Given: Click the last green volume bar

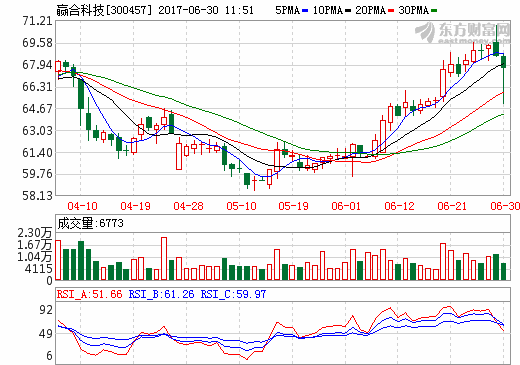Looking at the screenshot, I should pos(503,271).
